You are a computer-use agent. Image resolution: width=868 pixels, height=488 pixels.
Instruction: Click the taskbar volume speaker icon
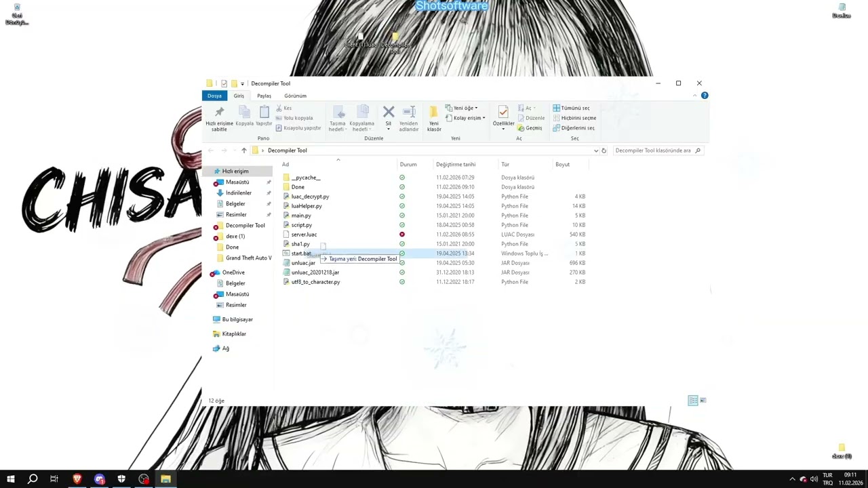(x=814, y=479)
